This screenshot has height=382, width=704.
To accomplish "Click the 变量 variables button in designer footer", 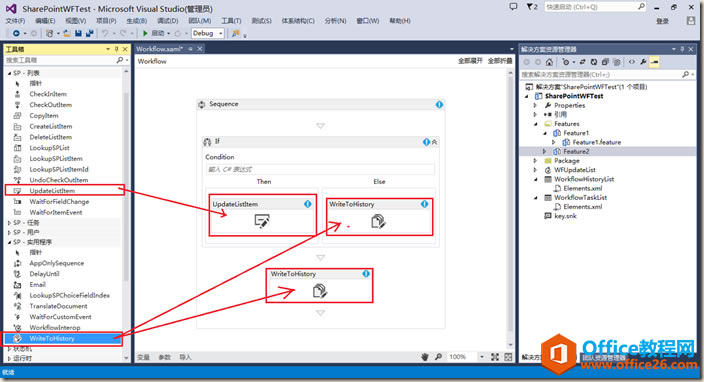I will (x=143, y=357).
